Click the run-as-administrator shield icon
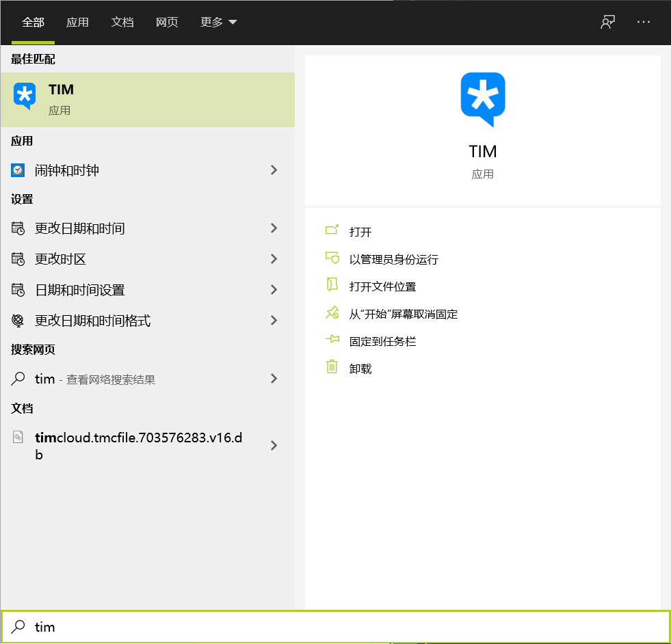The width and height of the screenshot is (671, 644). [332, 258]
